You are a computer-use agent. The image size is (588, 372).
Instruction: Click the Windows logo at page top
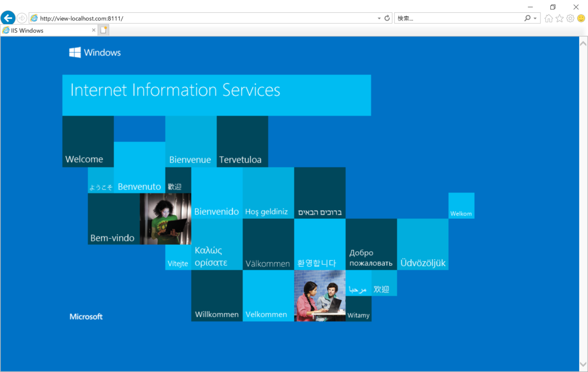point(95,52)
